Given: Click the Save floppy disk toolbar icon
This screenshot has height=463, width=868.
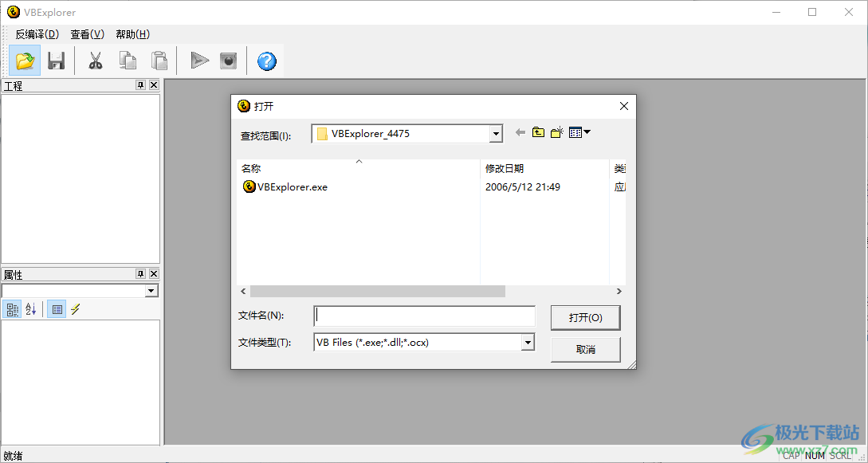Looking at the screenshot, I should coord(57,61).
